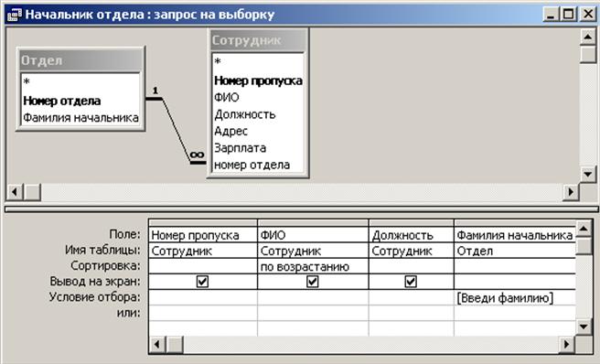Click column selector above Должность column
The width and height of the screenshot is (600, 364).
(x=412, y=223)
